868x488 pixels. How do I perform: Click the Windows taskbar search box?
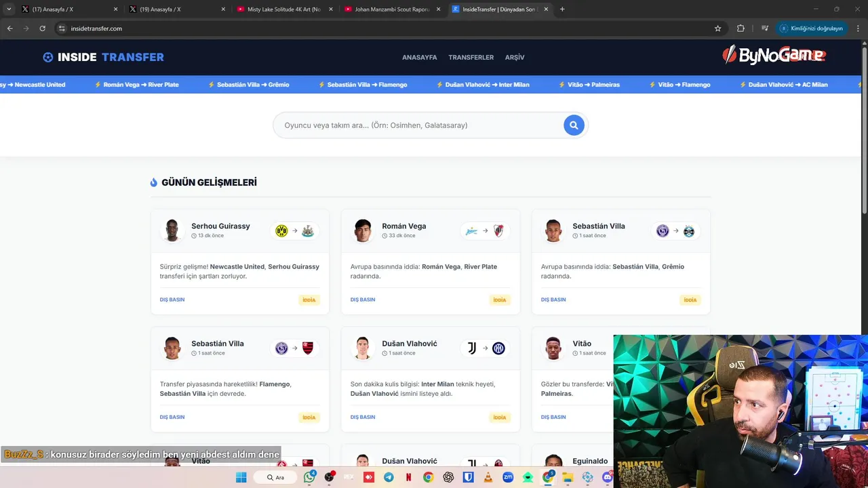[x=275, y=477]
